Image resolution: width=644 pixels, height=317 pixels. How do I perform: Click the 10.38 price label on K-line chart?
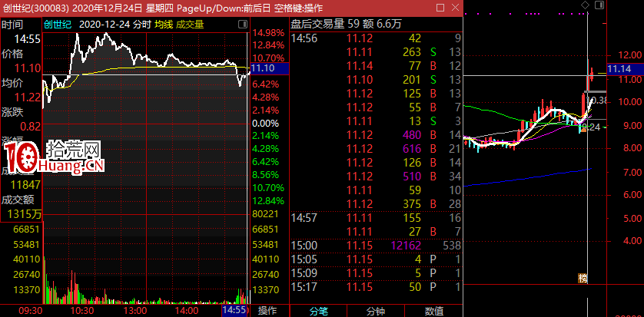597,100
